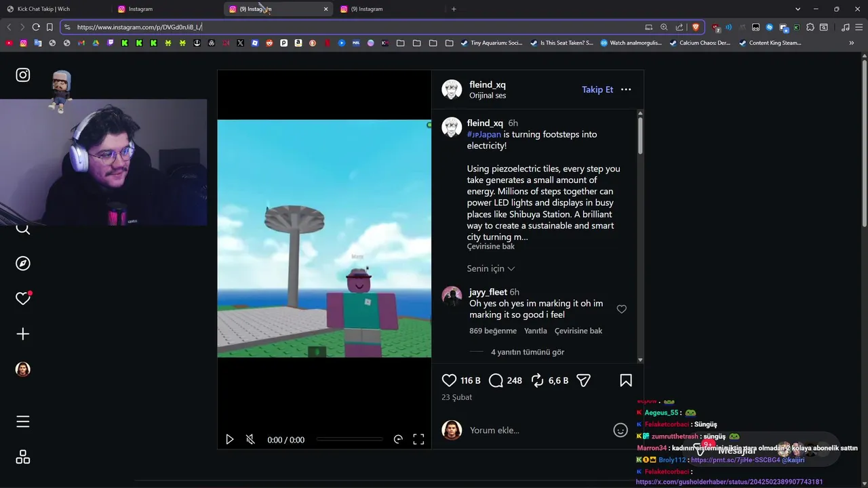Play the video with the play button
This screenshot has width=868, height=488.
point(230,440)
